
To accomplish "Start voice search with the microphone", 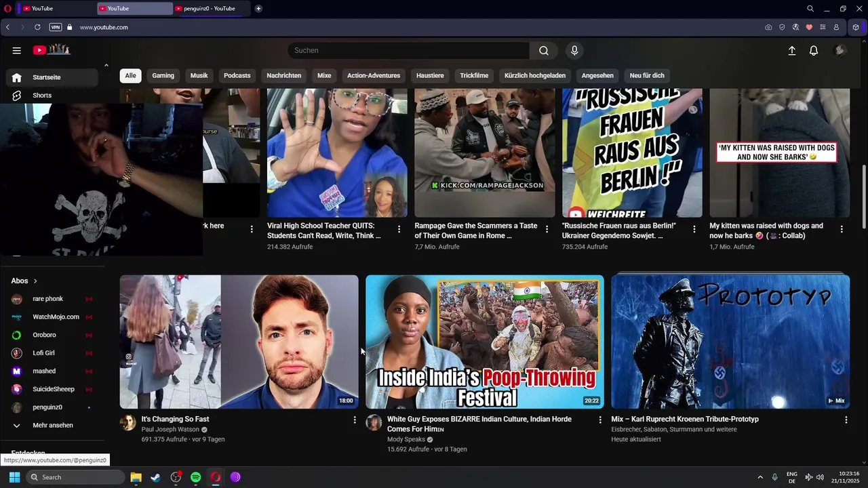I will point(574,50).
